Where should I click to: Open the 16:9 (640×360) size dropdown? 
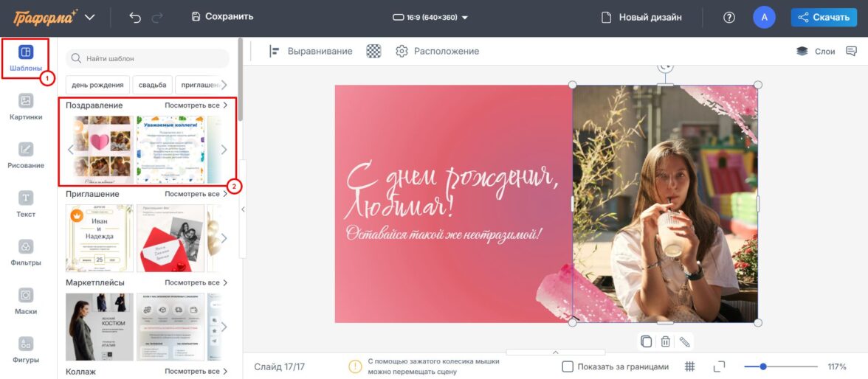[x=430, y=17]
